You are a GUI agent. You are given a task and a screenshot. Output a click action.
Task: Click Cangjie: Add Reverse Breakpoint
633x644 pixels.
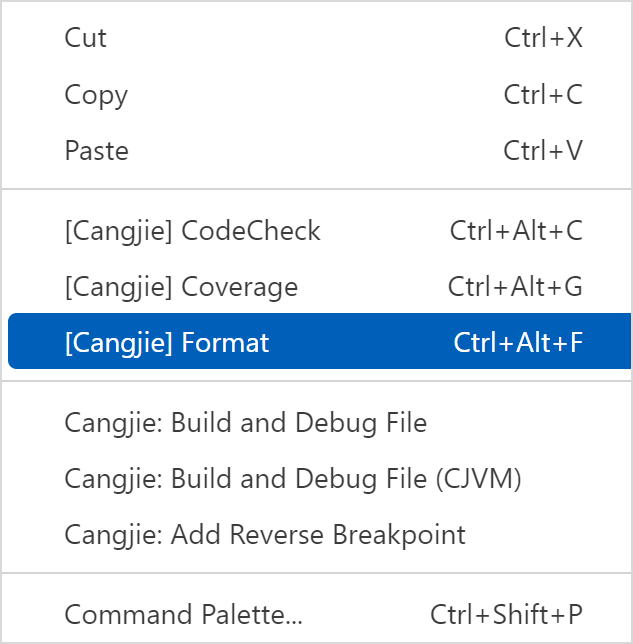pos(265,535)
